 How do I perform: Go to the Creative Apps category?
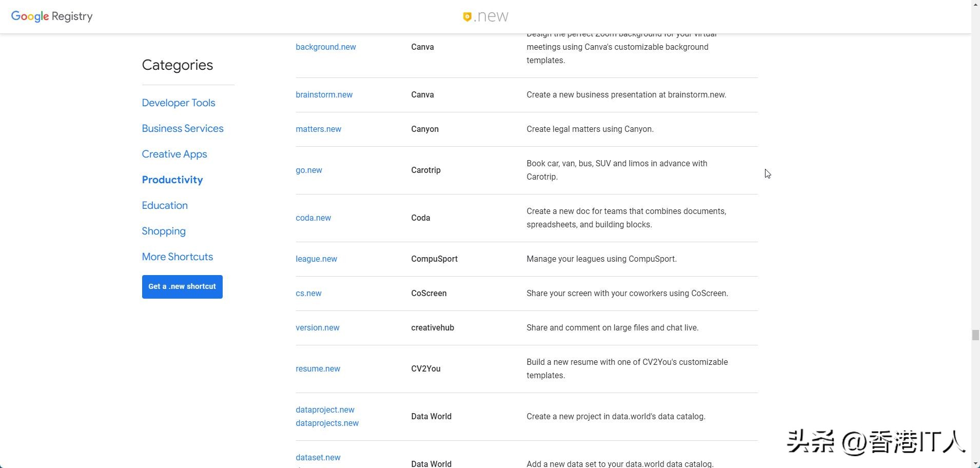click(x=174, y=154)
